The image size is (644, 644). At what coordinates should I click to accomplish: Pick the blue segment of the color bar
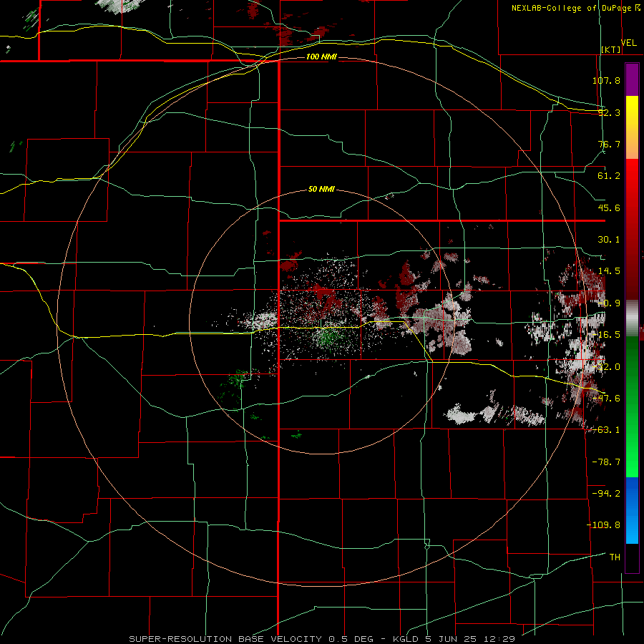click(632, 510)
